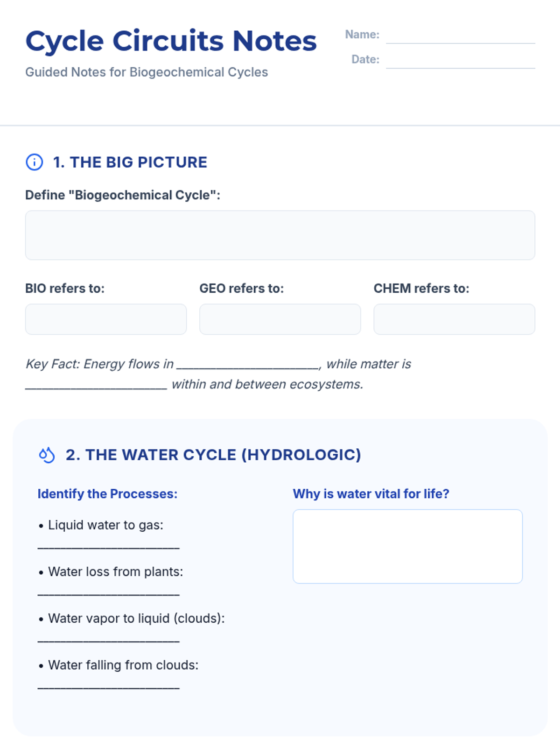Screen dimensions: 560x747
Task: Click the blank under Water falling from clouds
Action: [108, 684]
